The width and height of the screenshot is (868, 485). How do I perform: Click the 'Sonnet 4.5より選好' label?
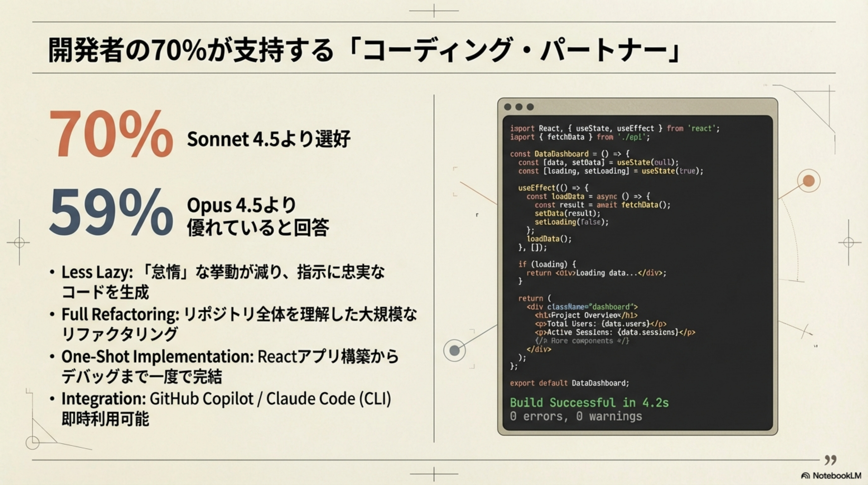click(268, 139)
